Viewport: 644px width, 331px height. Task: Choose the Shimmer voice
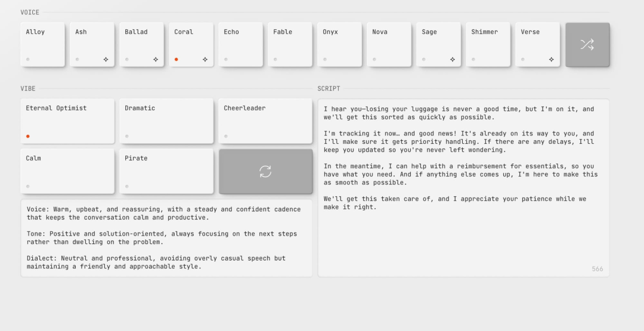488,44
